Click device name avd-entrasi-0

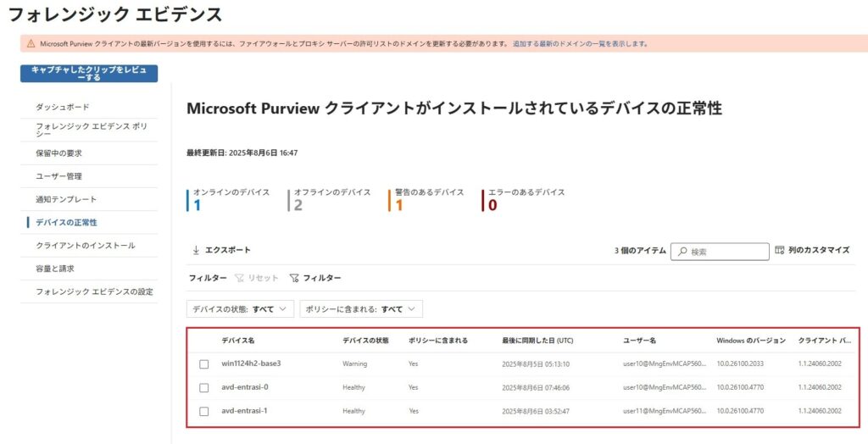[x=245, y=387]
